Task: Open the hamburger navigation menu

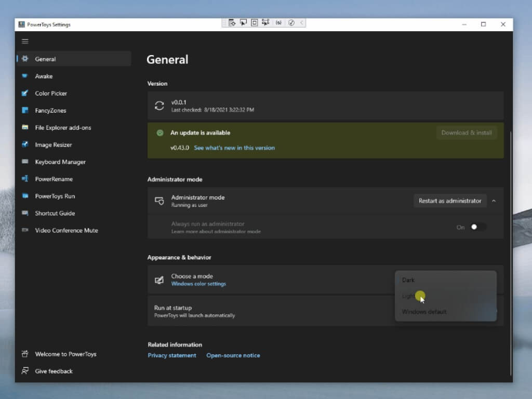Action: pyautogui.click(x=25, y=42)
